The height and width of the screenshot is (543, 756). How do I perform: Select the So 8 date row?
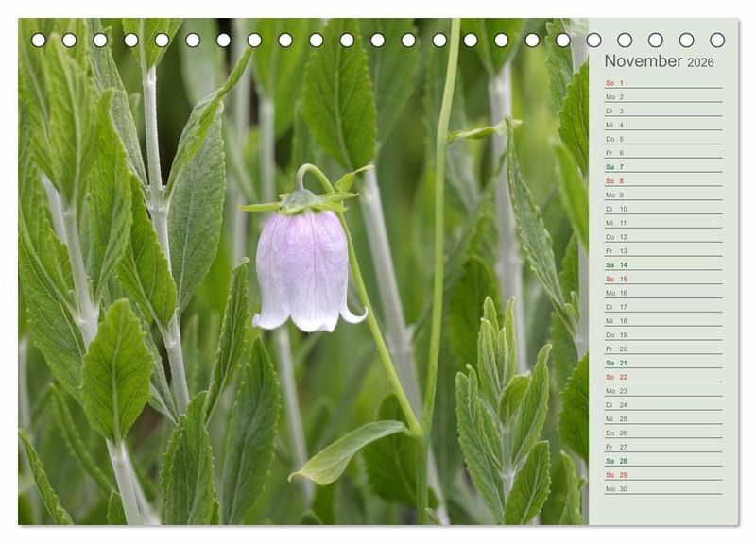663,180
